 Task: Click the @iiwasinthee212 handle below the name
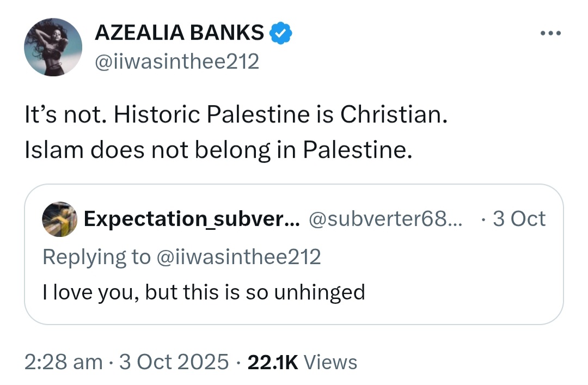coord(176,62)
